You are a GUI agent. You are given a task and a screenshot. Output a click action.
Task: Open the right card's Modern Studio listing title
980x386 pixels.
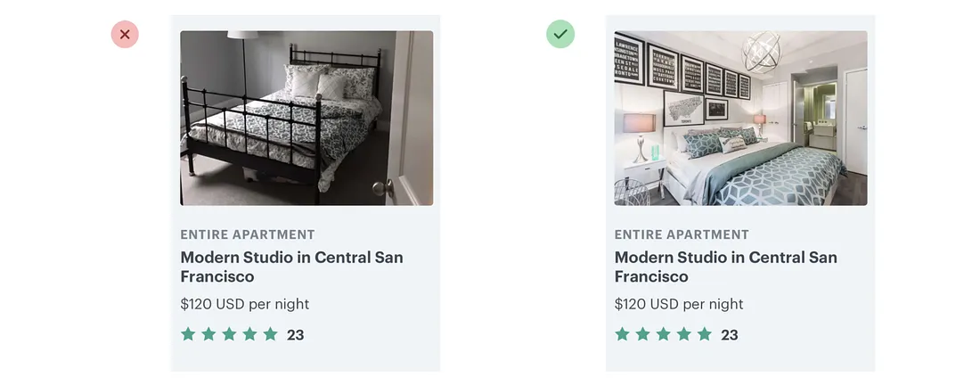tap(725, 267)
